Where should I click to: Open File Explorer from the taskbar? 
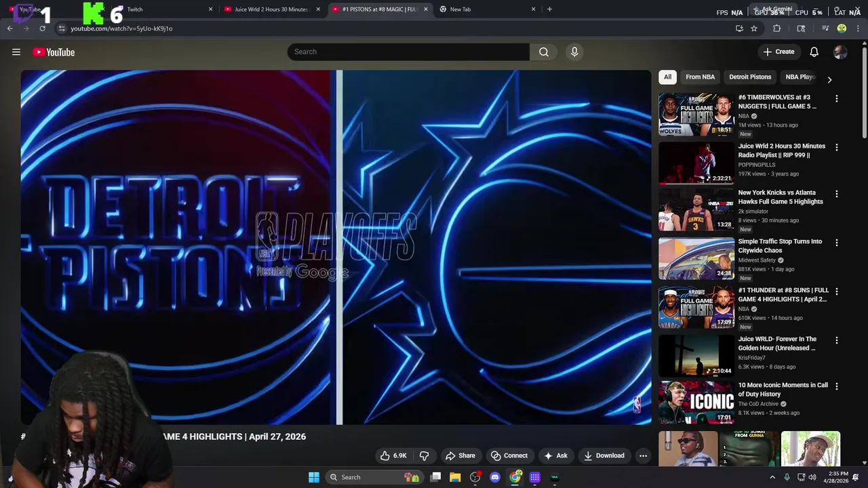pos(455,477)
